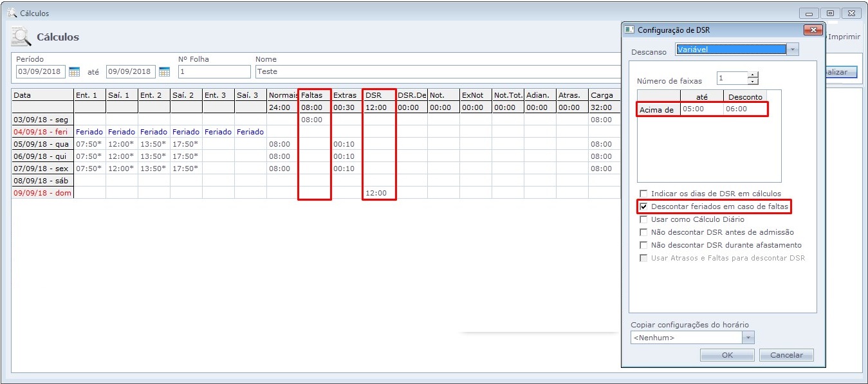This screenshot has width=868, height=384.
Task: Click the OK button
Action: [727, 355]
